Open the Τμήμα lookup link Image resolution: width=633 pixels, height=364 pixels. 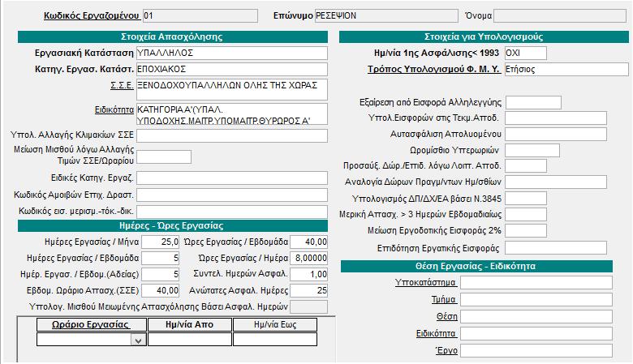(x=444, y=299)
